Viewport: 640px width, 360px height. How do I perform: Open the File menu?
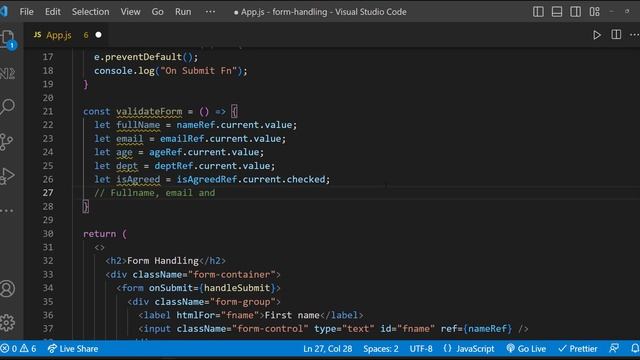(x=27, y=12)
